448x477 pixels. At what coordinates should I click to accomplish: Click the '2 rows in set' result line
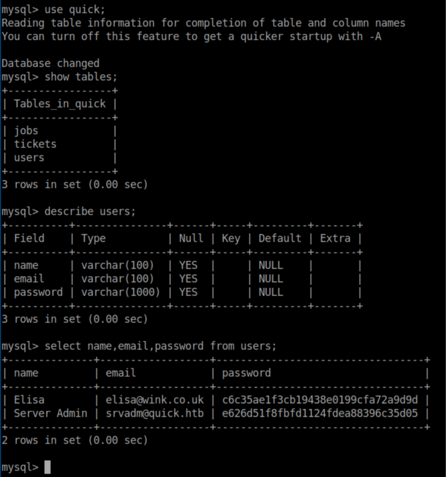pos(74,440)
